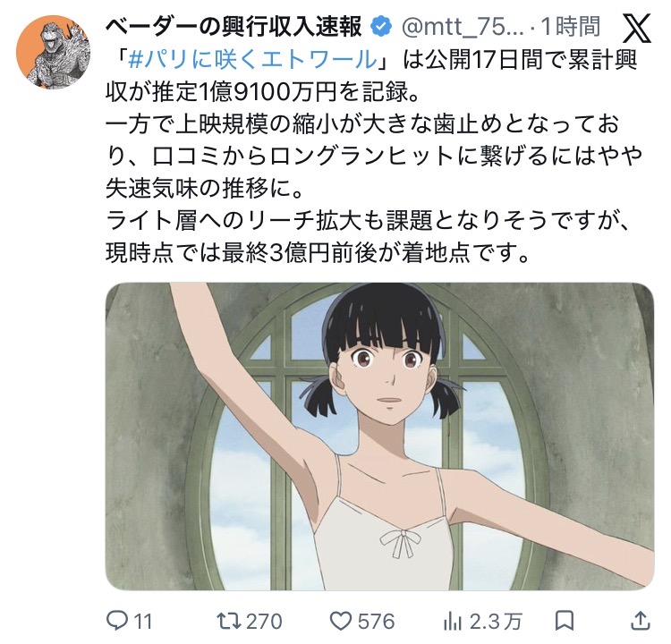
Task: Click the share upload icon
Action: coord(641,621)
